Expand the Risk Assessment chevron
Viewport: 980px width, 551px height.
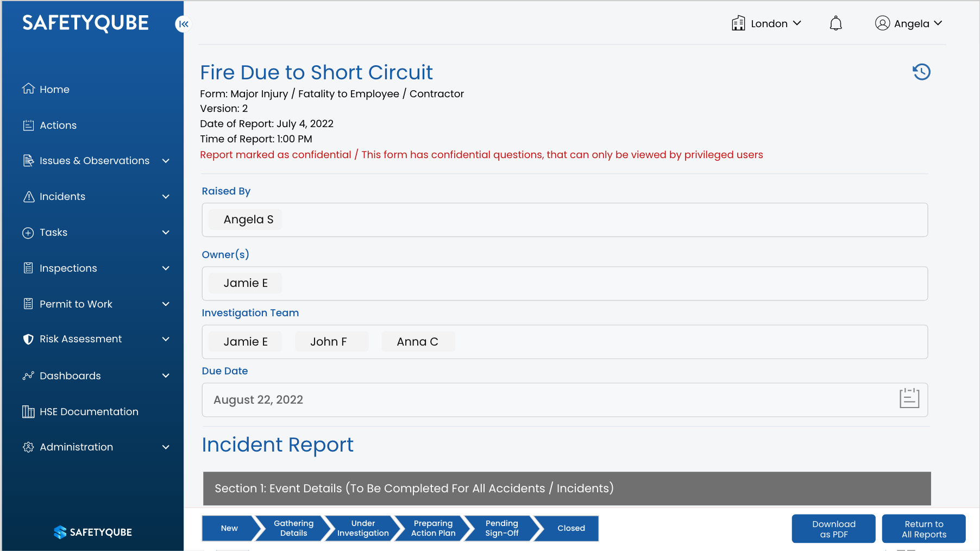[x=166, y=339]
